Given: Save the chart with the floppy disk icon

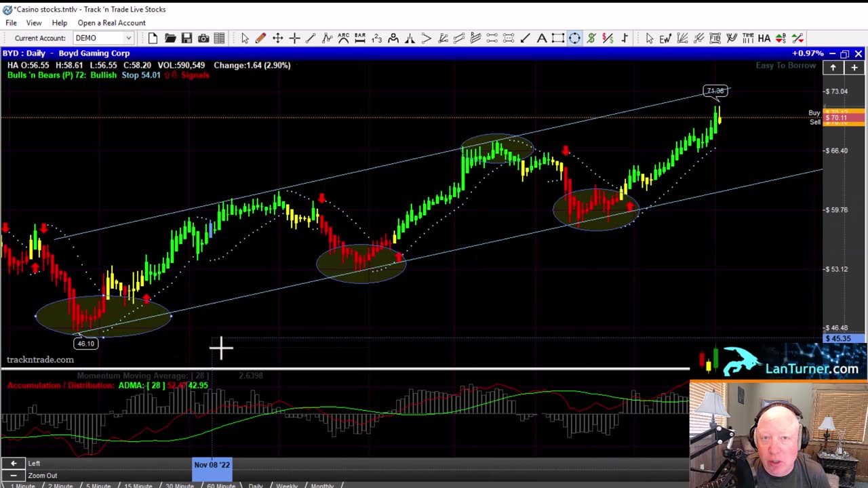Looking at the screenshot, I should (186, 39).
